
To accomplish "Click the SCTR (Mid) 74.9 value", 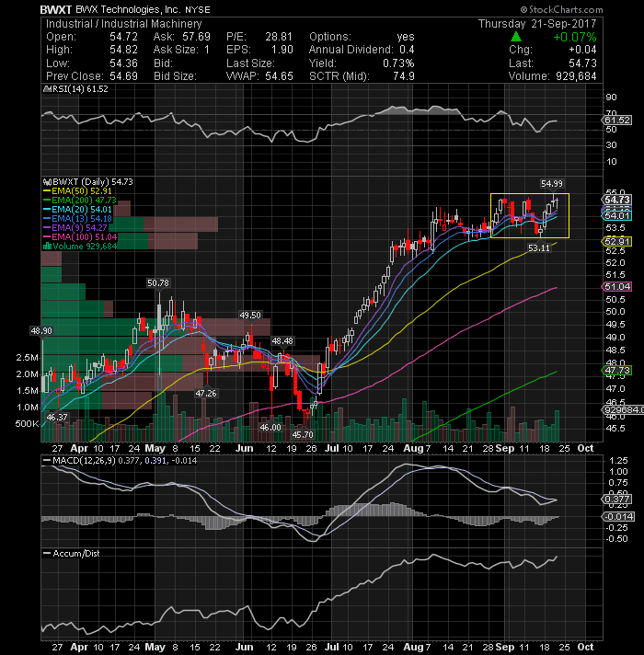I will 404,76.
